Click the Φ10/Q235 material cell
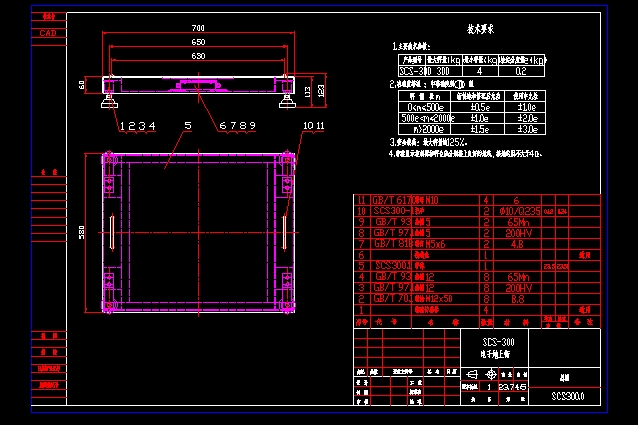The image size is (638, 425). pos(520,211)
